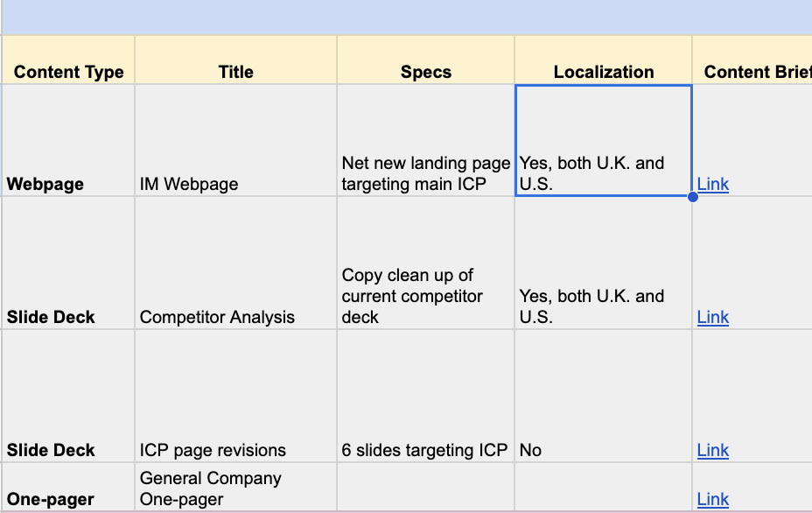
Task: Open the Link for General Company One-pager
Action: pyautogui.click(x=711, y=499)
